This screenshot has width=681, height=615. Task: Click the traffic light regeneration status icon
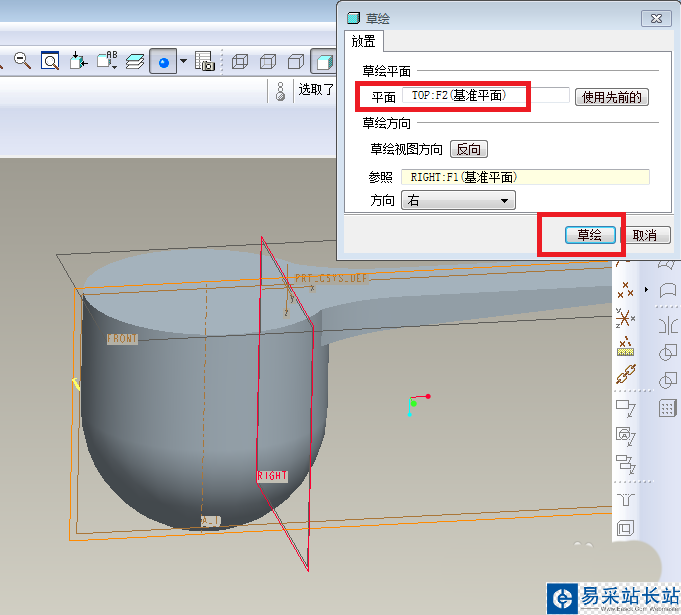tap(281, 91)
